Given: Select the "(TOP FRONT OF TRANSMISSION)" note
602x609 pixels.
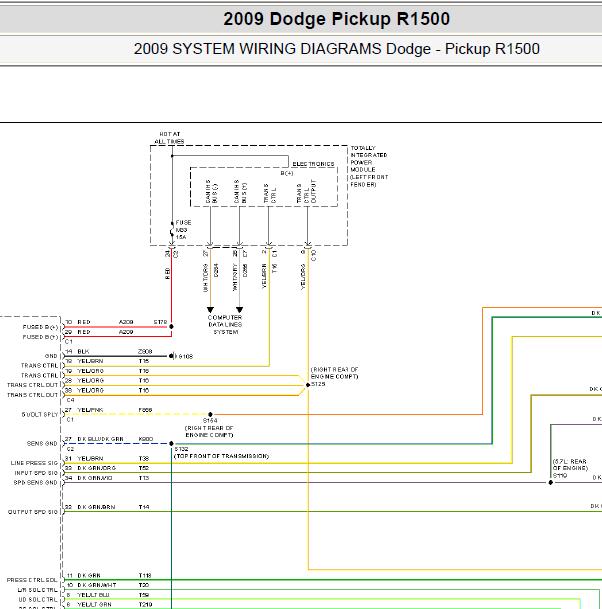Looking at the screenshot, I should (221, 456).
